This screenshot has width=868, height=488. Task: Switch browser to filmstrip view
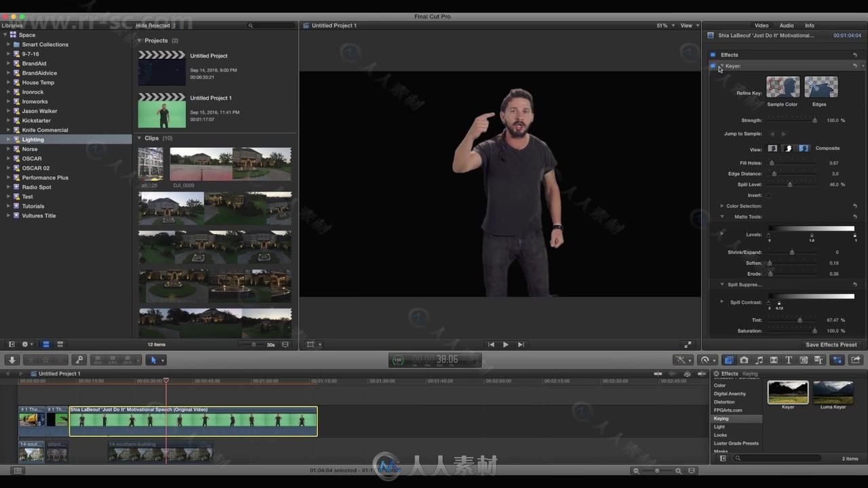[45, 344]
